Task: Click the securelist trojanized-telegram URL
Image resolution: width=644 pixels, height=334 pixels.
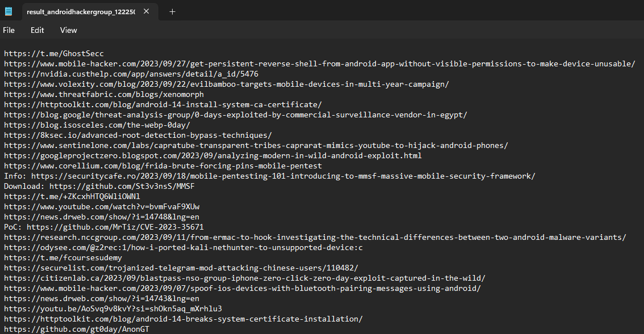Action: 181,268
